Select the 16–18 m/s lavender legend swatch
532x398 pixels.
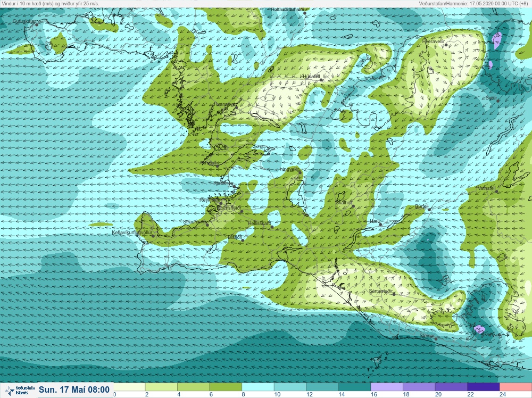point(387,387)
